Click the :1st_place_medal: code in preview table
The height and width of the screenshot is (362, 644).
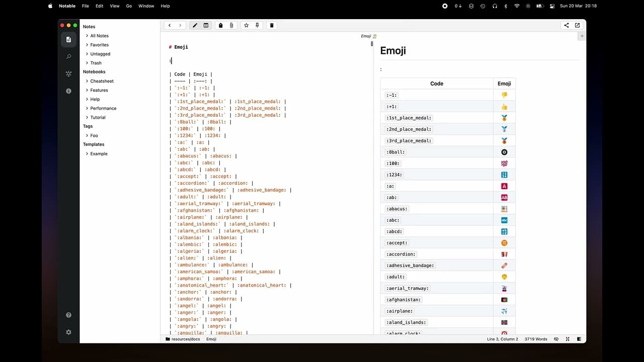coord(410,118)
